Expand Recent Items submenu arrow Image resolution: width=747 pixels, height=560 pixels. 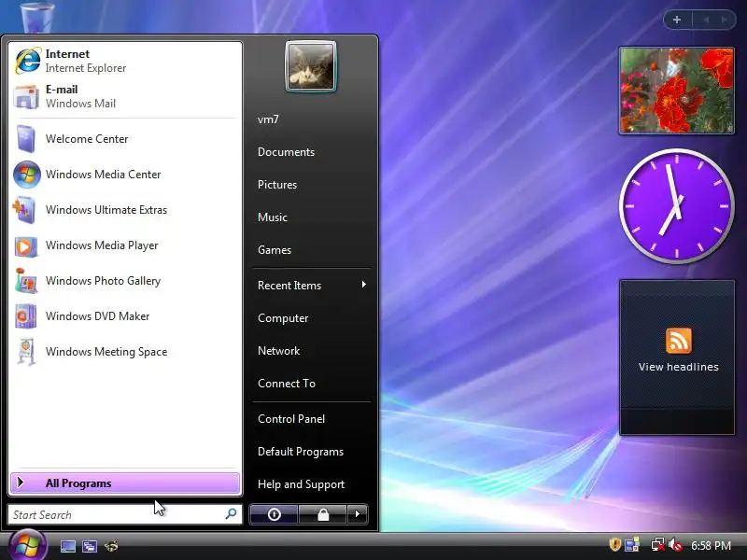point(364,285)
